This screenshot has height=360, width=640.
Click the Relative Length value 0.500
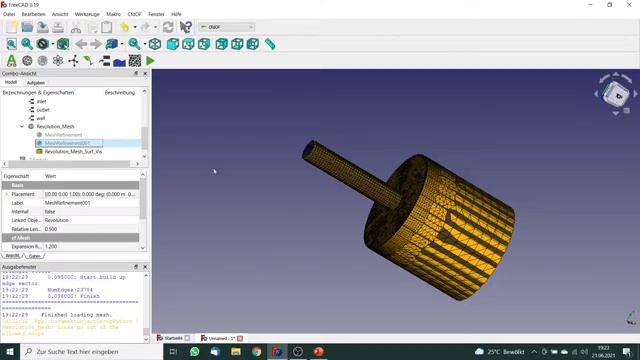[x=91, y=229]
